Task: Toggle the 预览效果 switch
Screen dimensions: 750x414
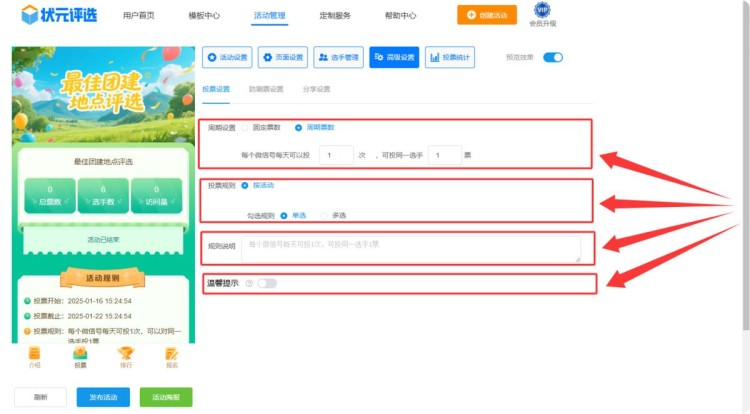Action: (x=553, y=57)
